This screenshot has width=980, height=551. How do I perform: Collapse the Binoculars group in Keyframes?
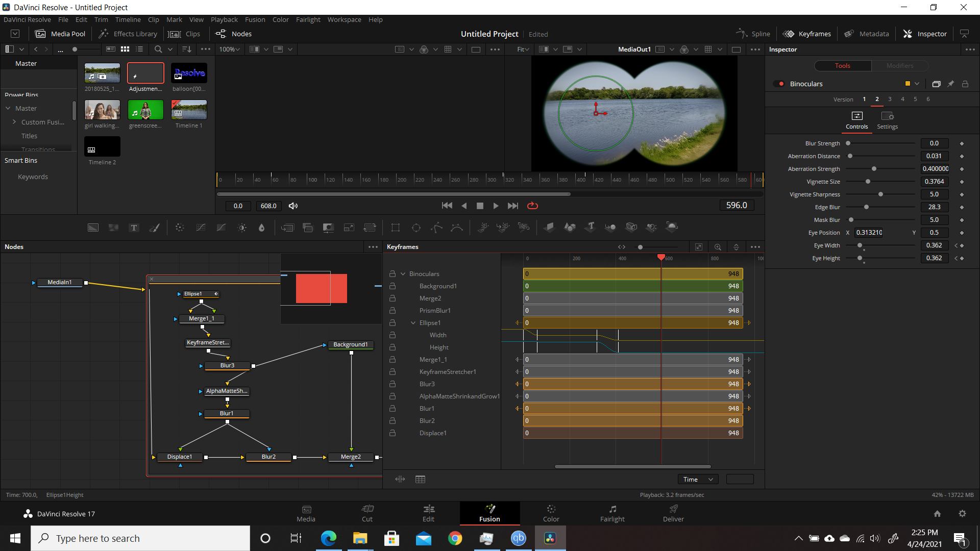point(403,274)
